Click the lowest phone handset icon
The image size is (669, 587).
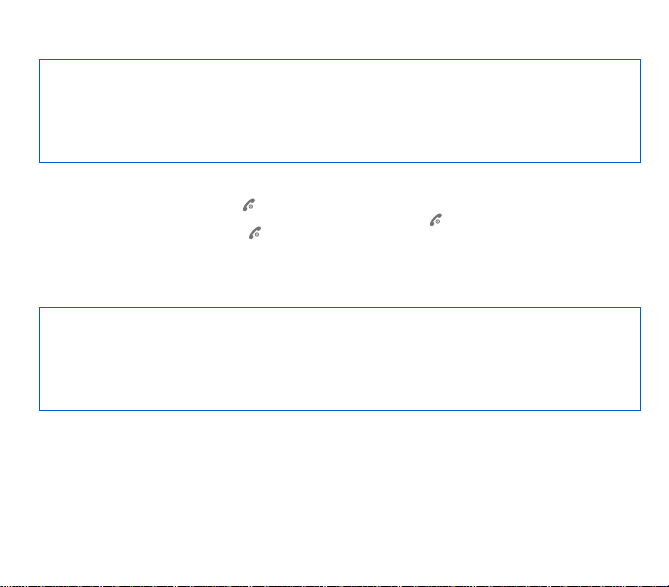[x=255, y=233]
